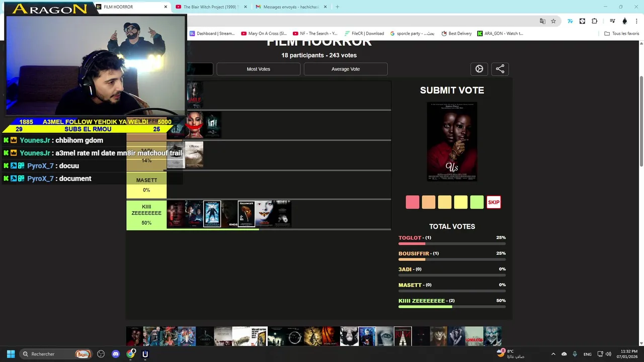This screenshot has height=362, width=644.
Task: Open Discord from the taskbar
Action: 116,354
